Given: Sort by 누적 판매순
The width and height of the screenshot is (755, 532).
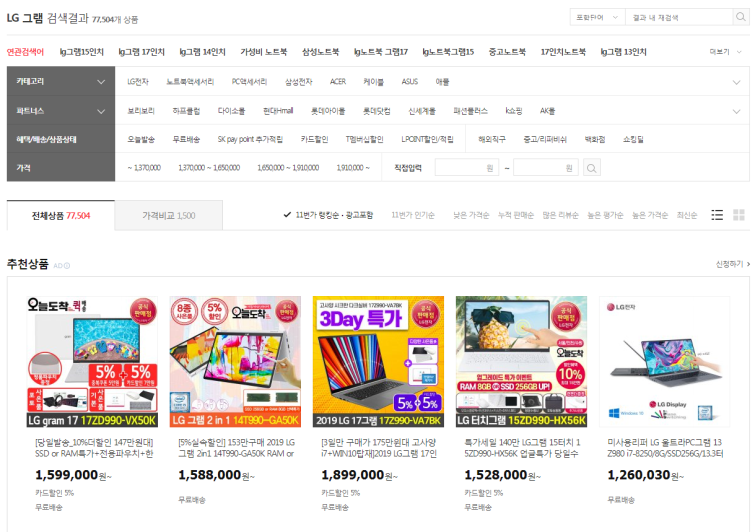Looking at the screenshot, I should click(x=516, y=215).
